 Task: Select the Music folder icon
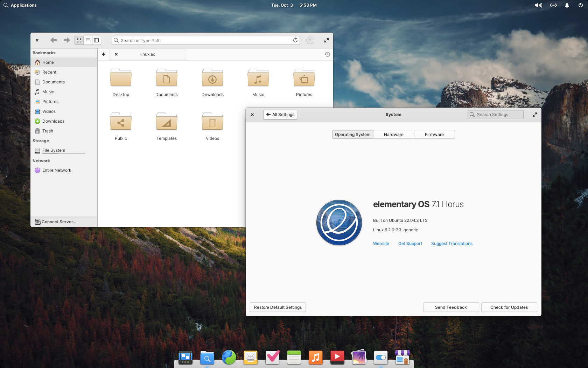tap(258, 78)
